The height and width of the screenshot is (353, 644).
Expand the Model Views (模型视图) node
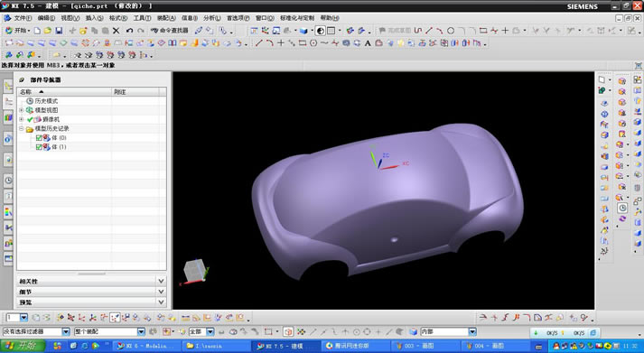[x=22, y=110]
